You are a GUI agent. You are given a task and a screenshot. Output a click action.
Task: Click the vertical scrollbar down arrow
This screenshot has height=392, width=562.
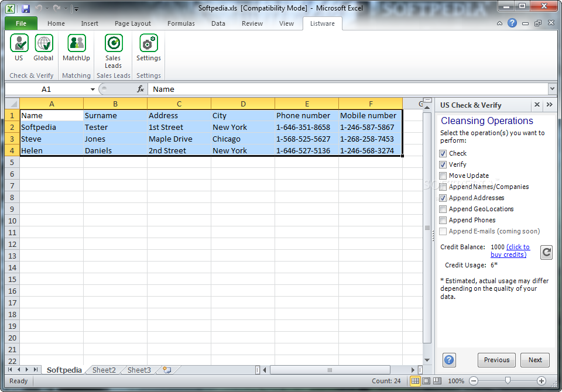pyautogui.click(x=427, y=360)
